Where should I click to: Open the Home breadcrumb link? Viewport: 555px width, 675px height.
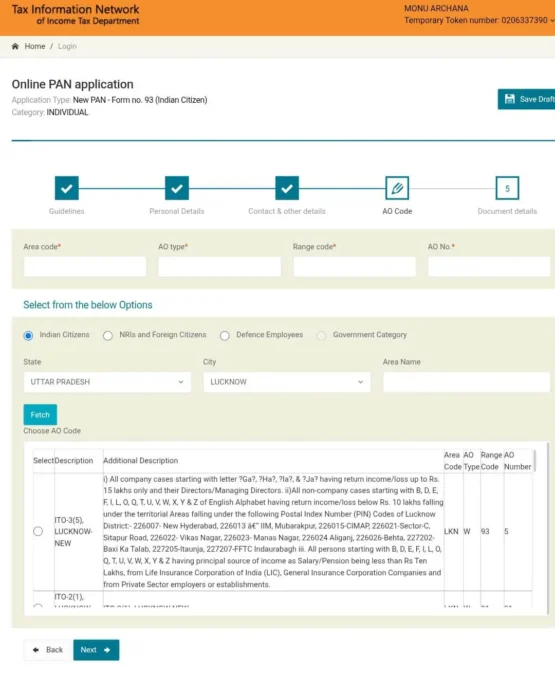pos(35,46)
